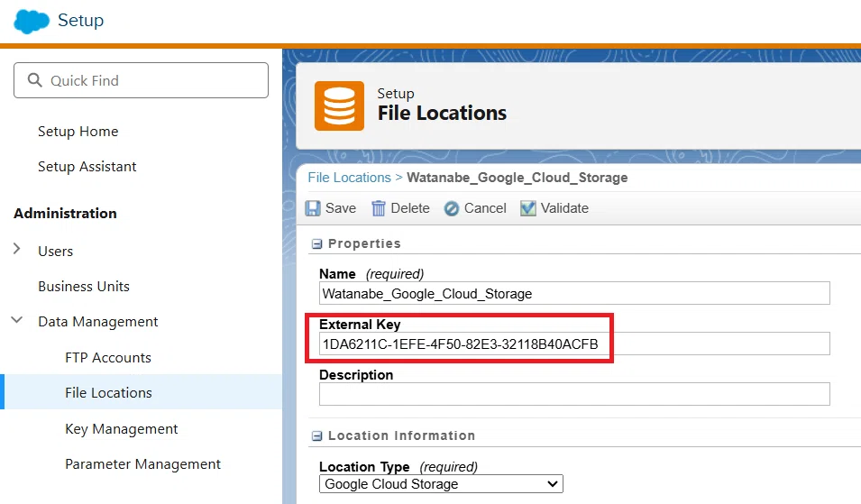Image resolution: width=861 pixels, height=504 pixels.
Task: Open Parameter Management in sidebar
Action: [142, 464]
